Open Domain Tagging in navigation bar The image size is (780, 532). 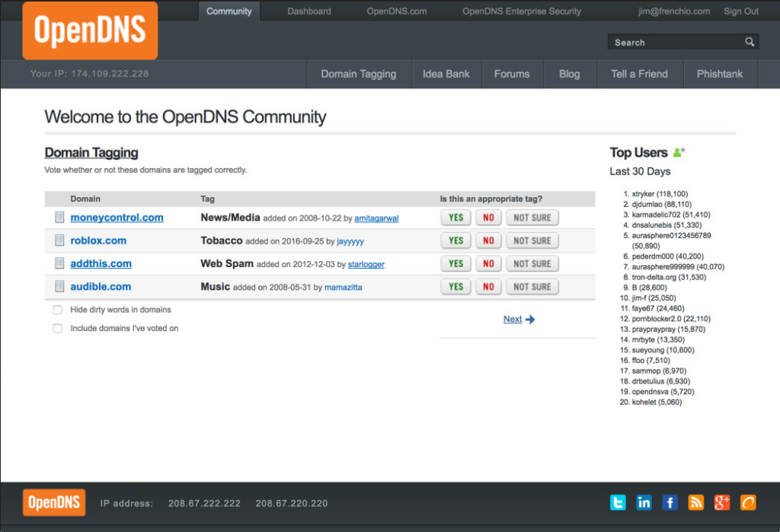point(359,74)
